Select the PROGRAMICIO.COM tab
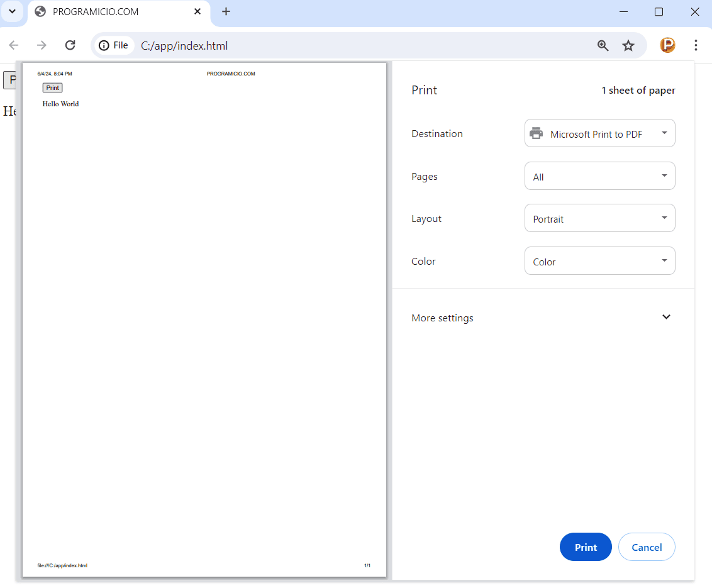This screenshot has height=588, width=712. 119,12
